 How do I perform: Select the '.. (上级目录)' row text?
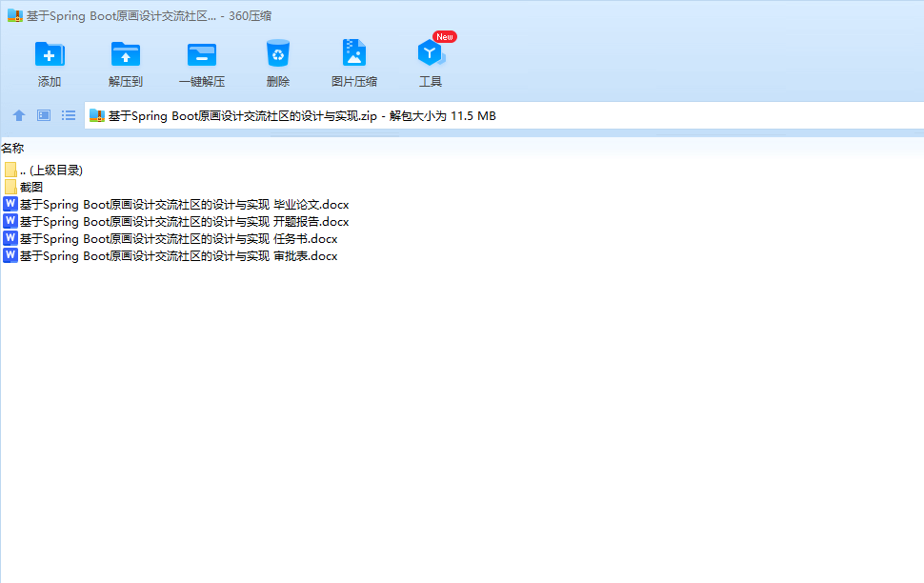(51, 171)
